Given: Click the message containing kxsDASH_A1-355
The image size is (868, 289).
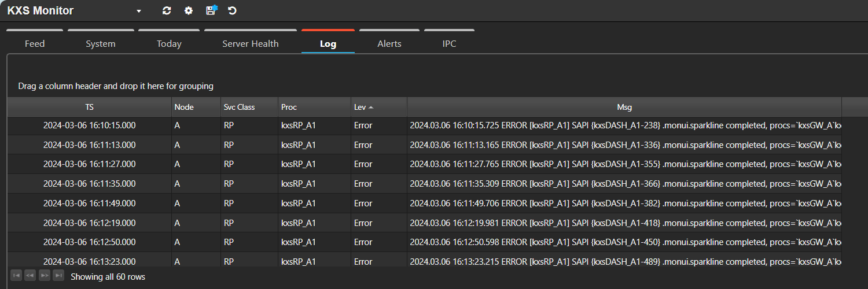Looking at the screenshot, I should click(624, 164).
